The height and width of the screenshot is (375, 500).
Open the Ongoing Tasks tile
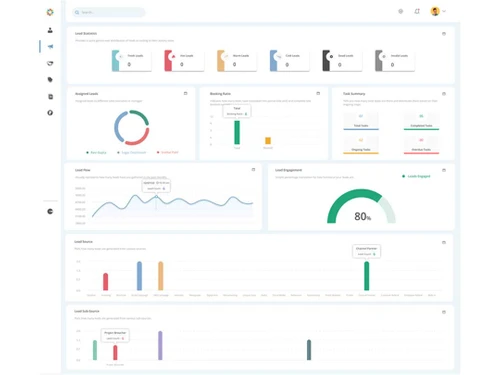click(x=361, y=145)
